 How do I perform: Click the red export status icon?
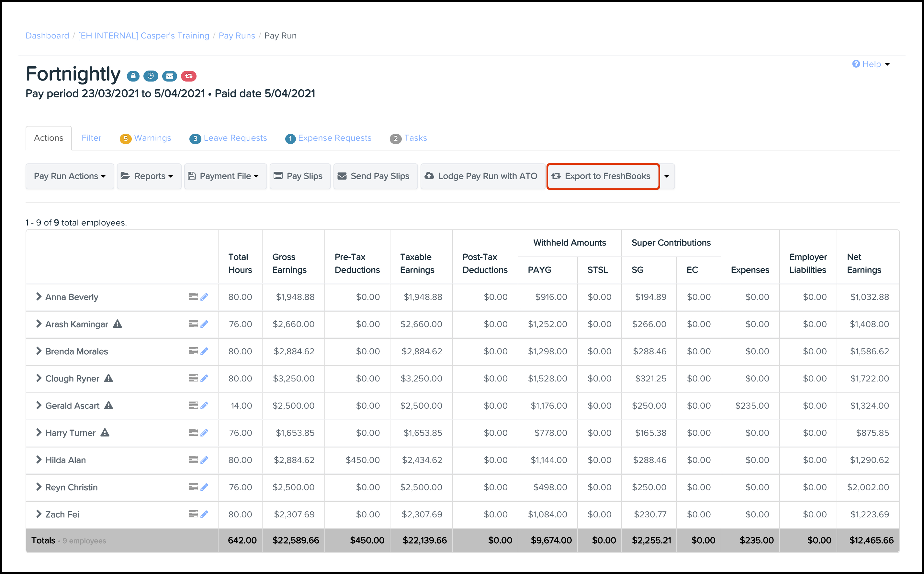tap(189, 76)
